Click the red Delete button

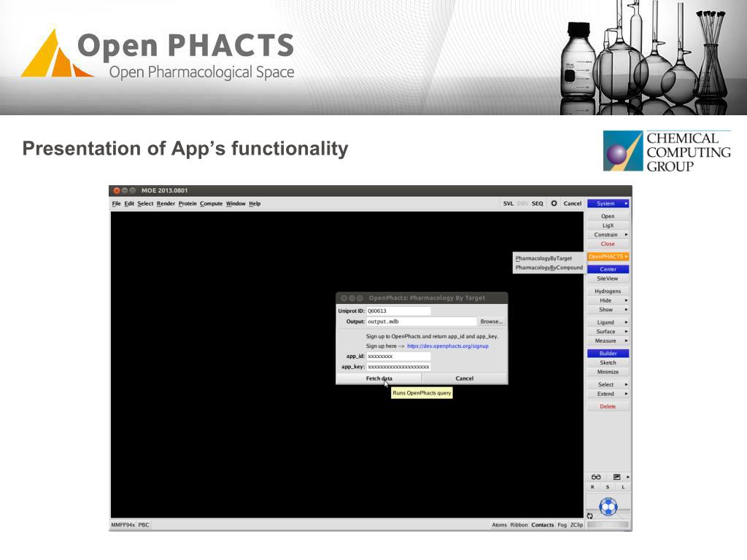point(608,407)
